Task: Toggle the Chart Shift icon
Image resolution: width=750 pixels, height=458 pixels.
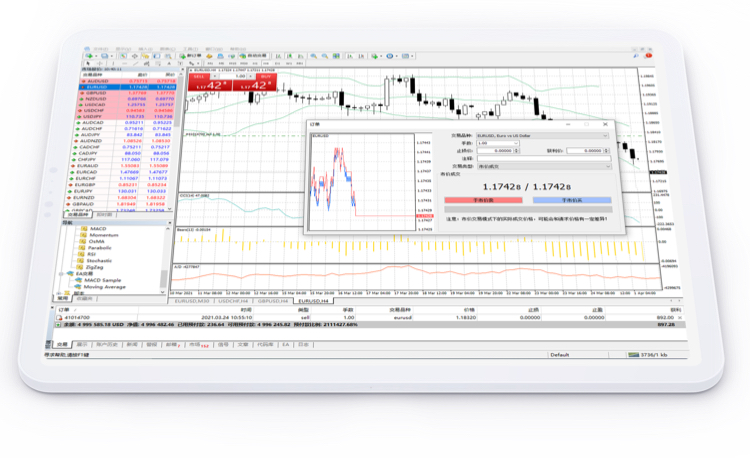Action: pos(361,56)
